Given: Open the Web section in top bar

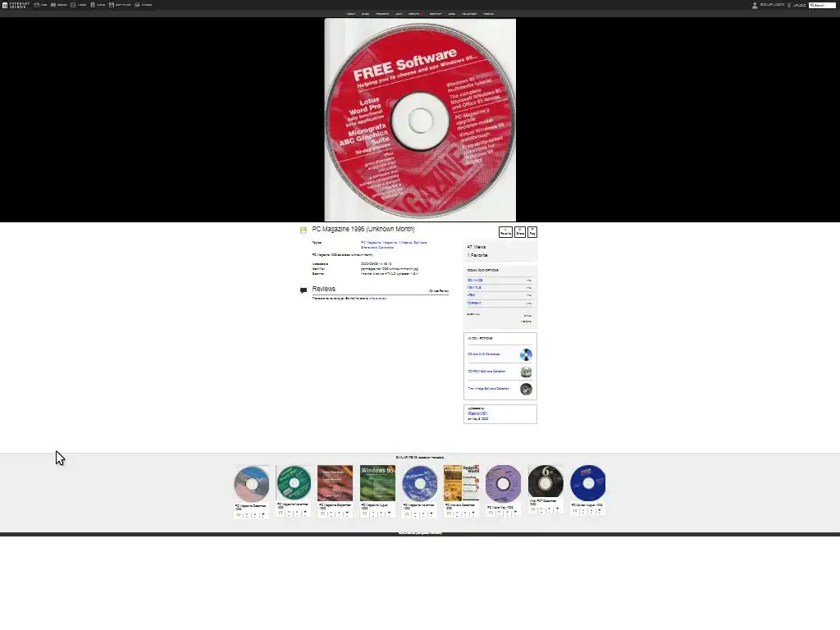Looking at the screenshot, I should (41, 5).
